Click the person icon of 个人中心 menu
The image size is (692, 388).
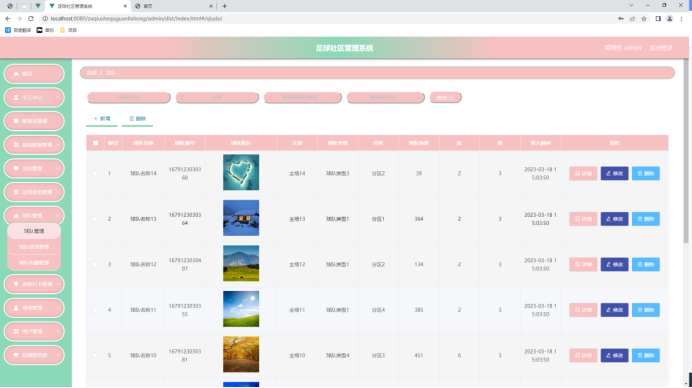16,98
